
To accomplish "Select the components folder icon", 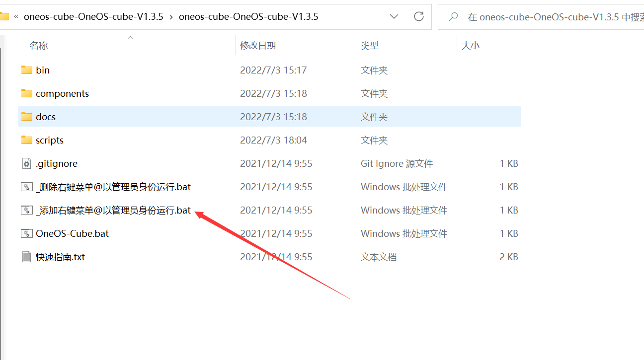I will (27, 93).
